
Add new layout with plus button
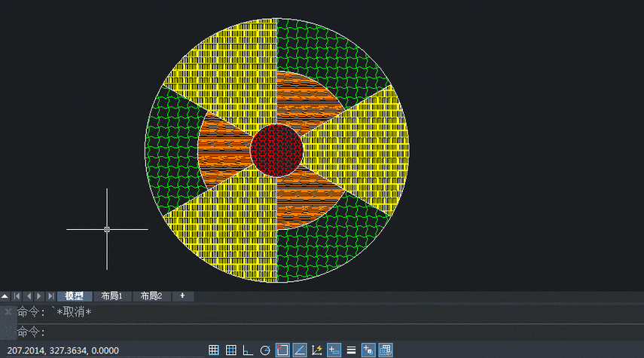[x=182, y=296]
